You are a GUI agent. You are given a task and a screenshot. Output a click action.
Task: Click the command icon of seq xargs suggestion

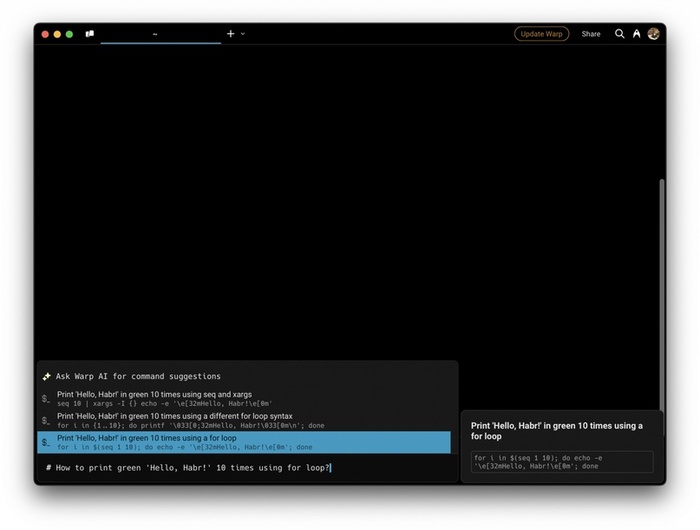coord(46,399)
